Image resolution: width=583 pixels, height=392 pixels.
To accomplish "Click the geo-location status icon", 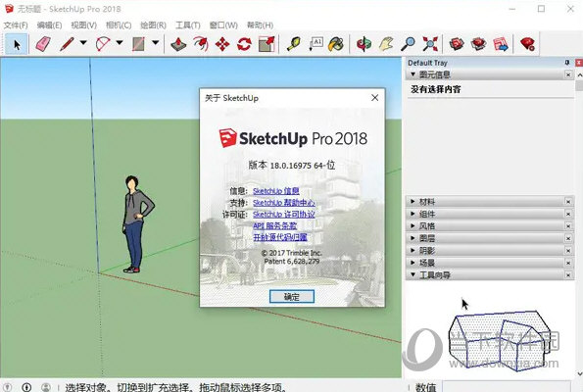I will point(8,387).
